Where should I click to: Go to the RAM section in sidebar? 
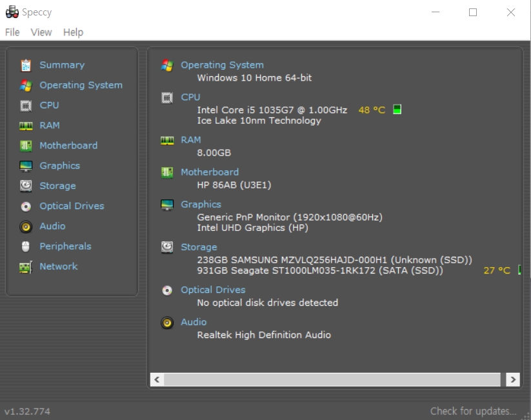coord(50,125)
